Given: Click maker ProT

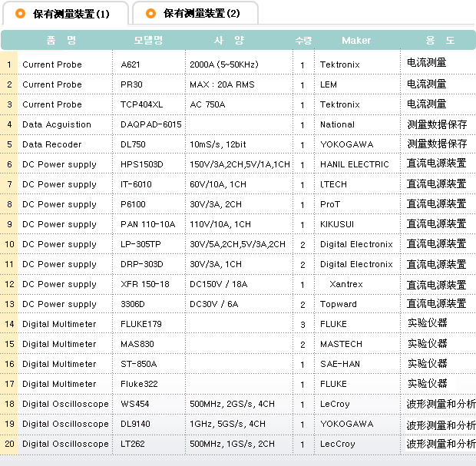Looking at the screenshot, I should 330,204.
